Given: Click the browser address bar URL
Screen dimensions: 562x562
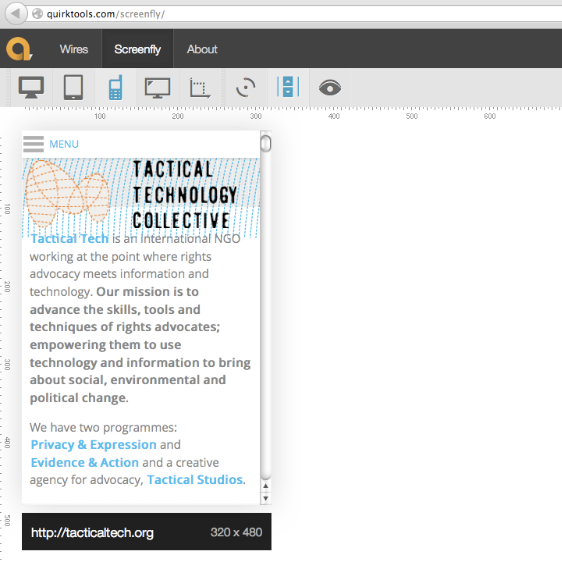Looking at the screenshot, I should (105, 14).
